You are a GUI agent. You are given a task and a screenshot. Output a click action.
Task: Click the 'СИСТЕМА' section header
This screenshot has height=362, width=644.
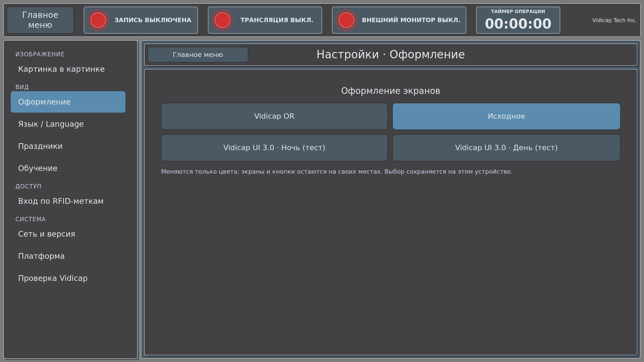click(31, 219)
